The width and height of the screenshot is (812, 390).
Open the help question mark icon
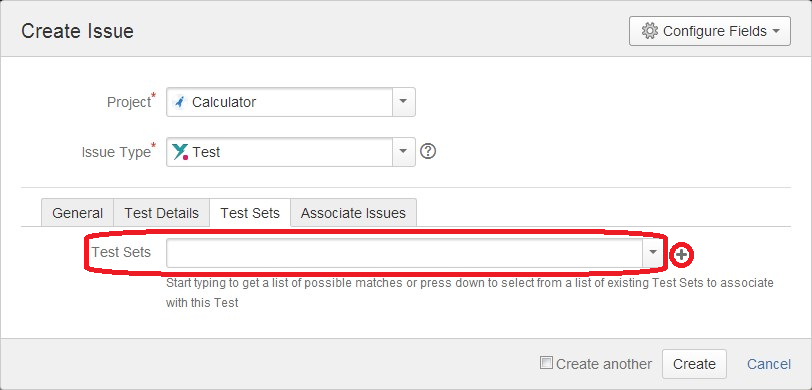(x=428, y=152)
